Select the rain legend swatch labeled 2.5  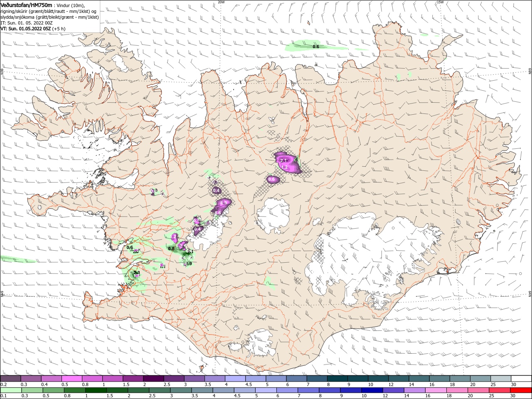(x=159, y=390)
